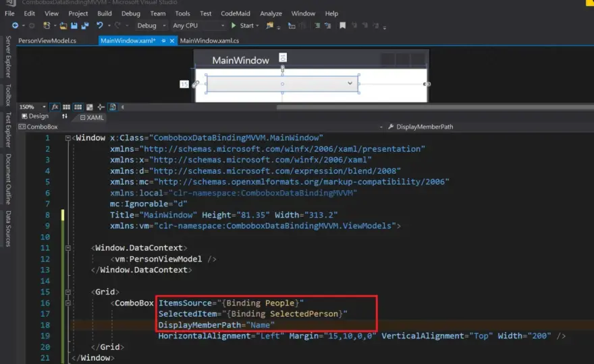594x364 pixels.
Task: Open the ComboBox element selector dropdown
Action: [381, 127]
